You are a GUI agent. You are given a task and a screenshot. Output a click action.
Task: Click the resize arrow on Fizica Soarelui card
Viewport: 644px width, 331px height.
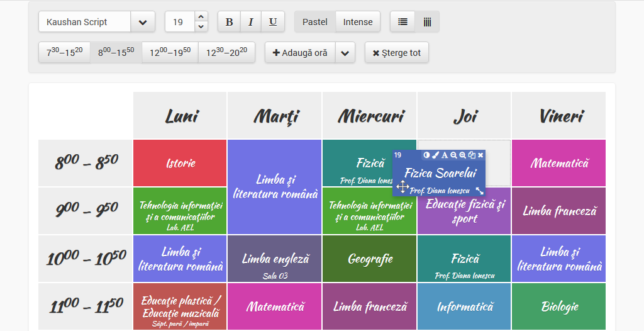point(479,190)
